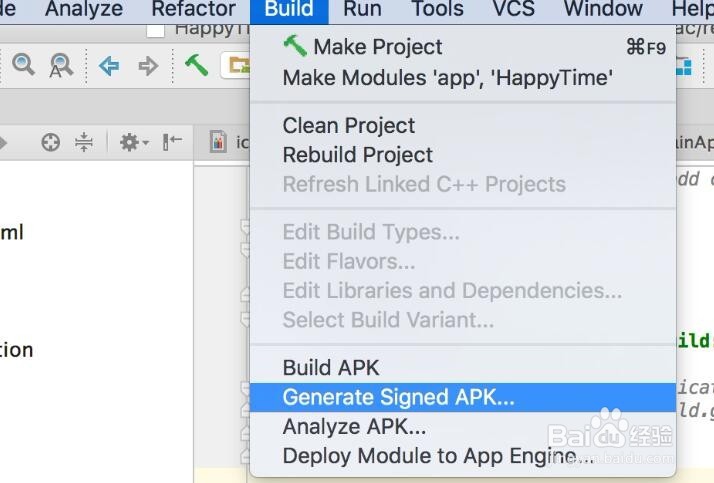Select Clean Project menu entry
714x483 pixels.
[463, 125]
